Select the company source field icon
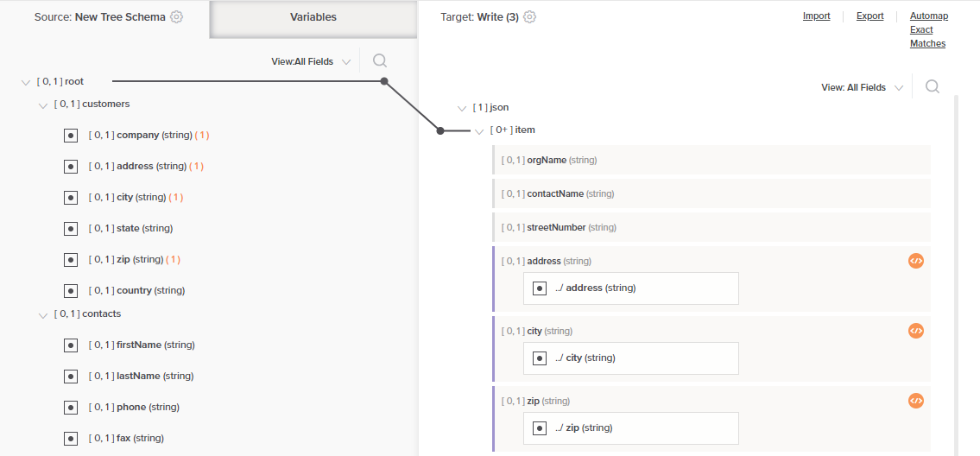The height and width of the screenshot is (456, 980). [71, 135]
